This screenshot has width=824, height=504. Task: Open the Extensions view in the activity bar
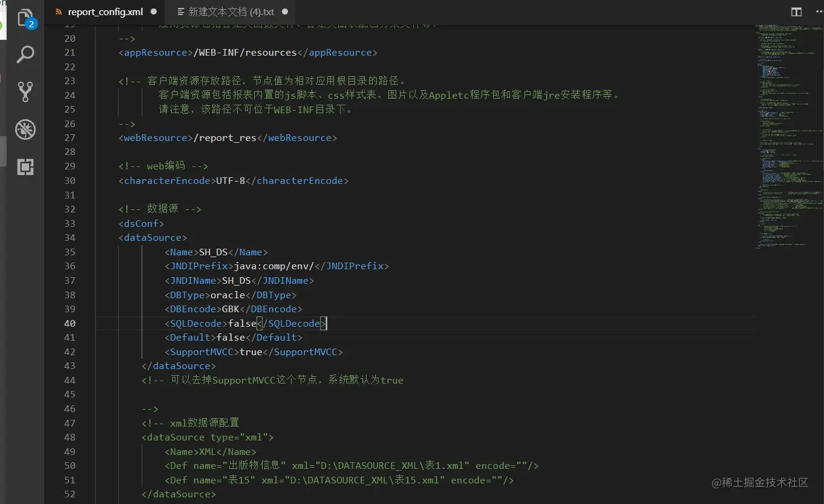pos(25,167)
